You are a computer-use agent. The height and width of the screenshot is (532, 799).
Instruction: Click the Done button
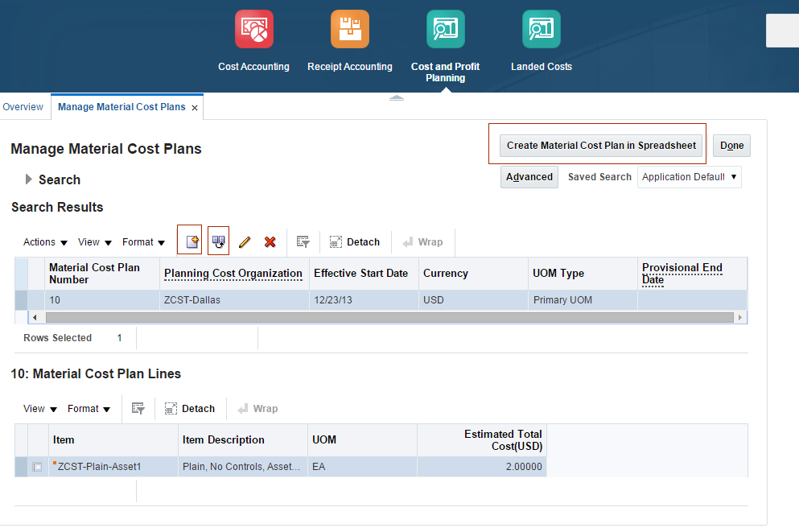(x=731, y=145)
